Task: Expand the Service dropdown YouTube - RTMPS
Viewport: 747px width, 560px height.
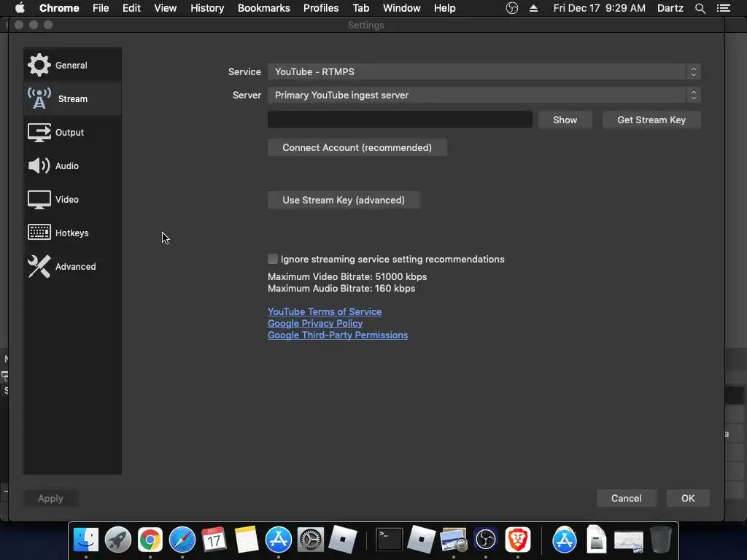Action: click(x=484, y=71)
